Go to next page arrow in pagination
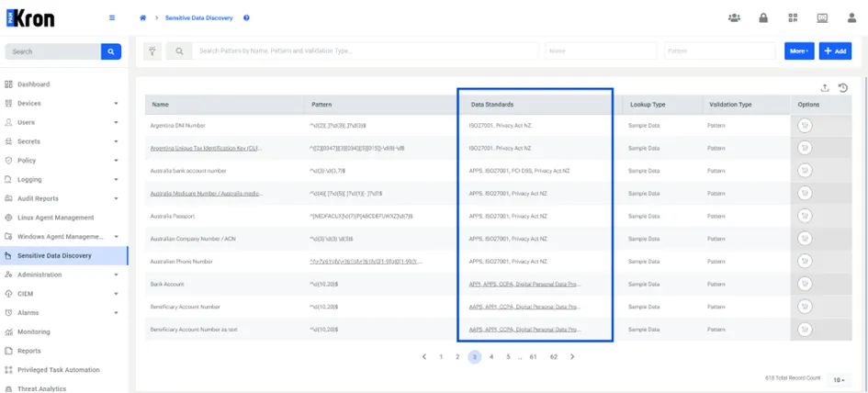This screenshot has width=868, height=393. [x=572, y=357]
